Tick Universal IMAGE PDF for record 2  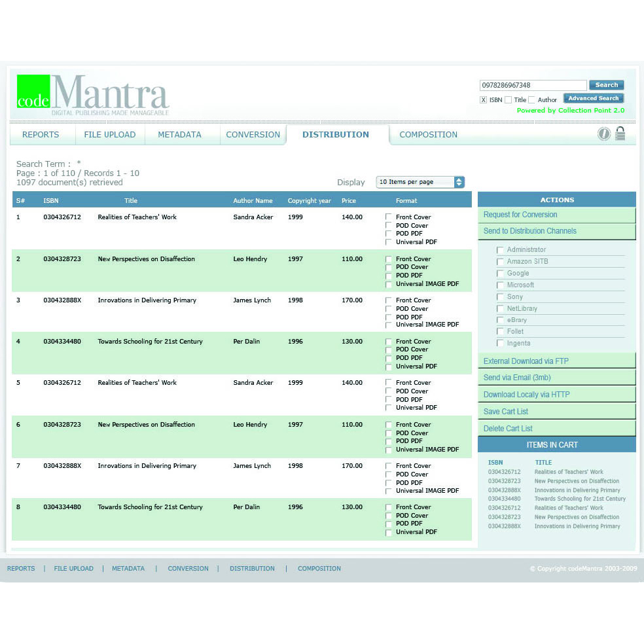coord(388,284)
